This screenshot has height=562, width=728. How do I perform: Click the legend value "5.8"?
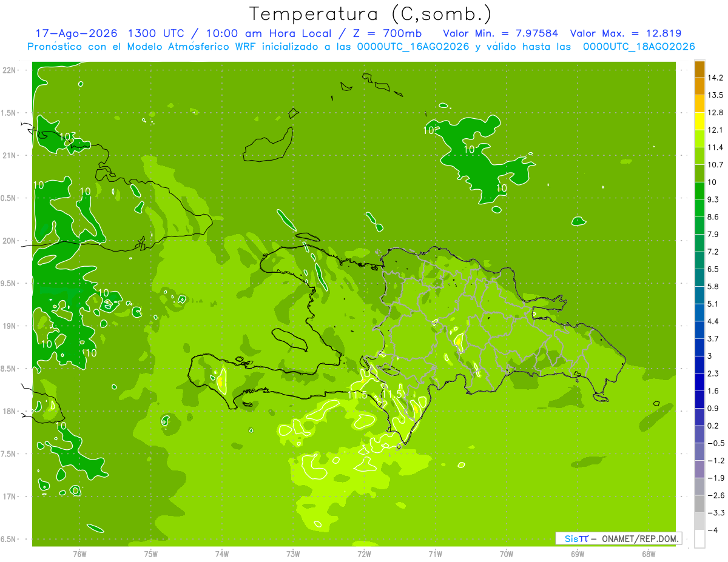pyautogui.click(x=714, y=286)
